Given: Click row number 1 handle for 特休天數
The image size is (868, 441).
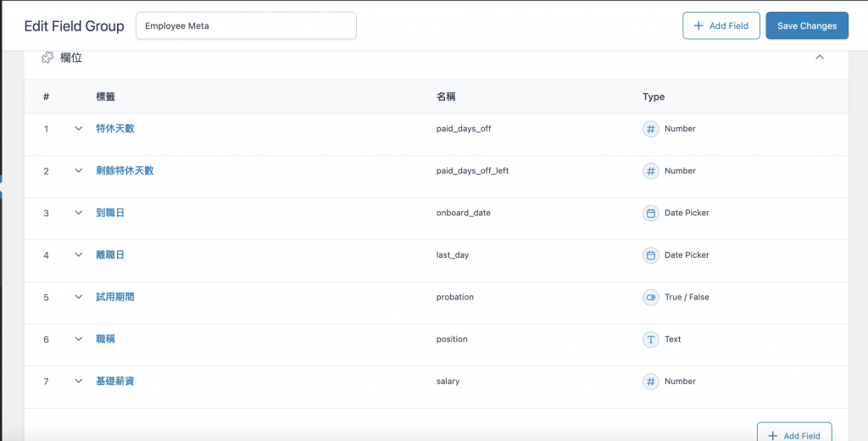Looking at the screenshot, I should pos(46,129).
